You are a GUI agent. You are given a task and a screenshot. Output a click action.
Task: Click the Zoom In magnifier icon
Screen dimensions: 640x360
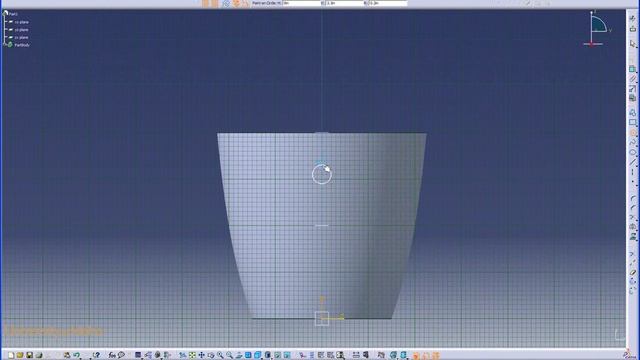tap(220, 355)
